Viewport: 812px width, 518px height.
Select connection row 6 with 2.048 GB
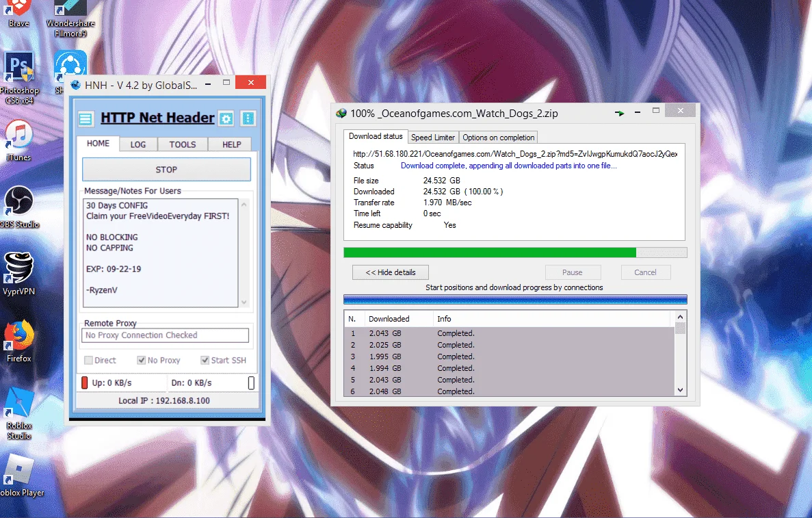[x=510, y=391]
